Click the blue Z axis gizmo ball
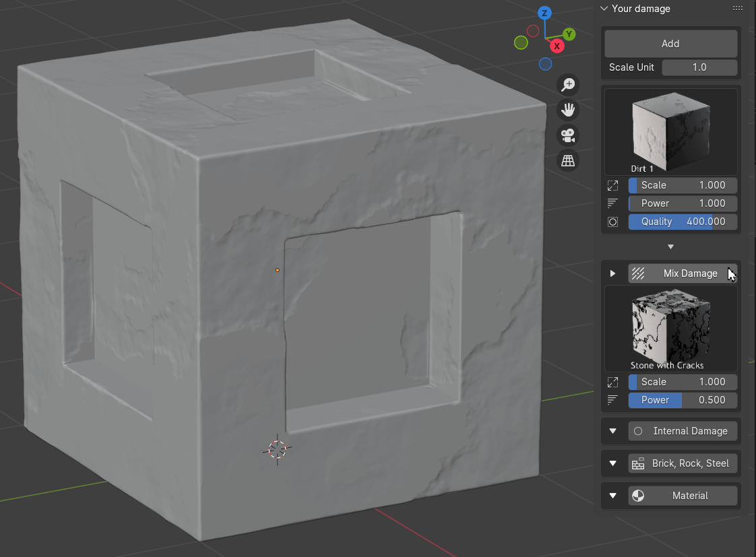 (x=544, y=13)
